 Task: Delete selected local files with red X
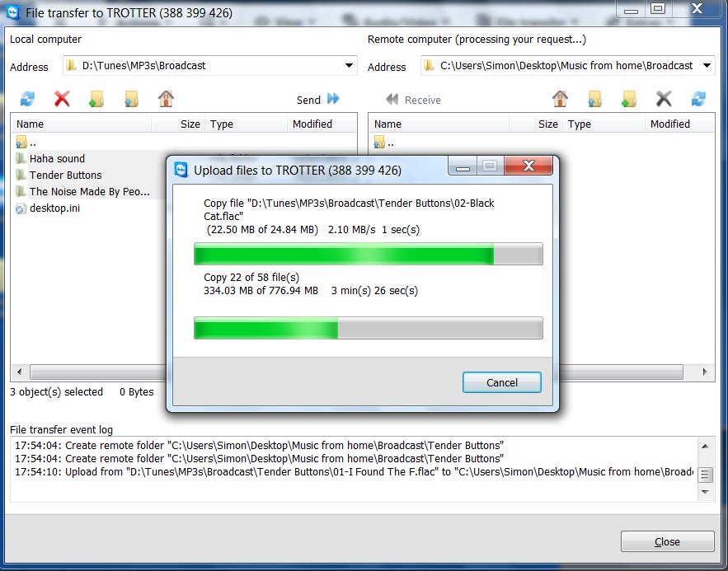(62, 98)
